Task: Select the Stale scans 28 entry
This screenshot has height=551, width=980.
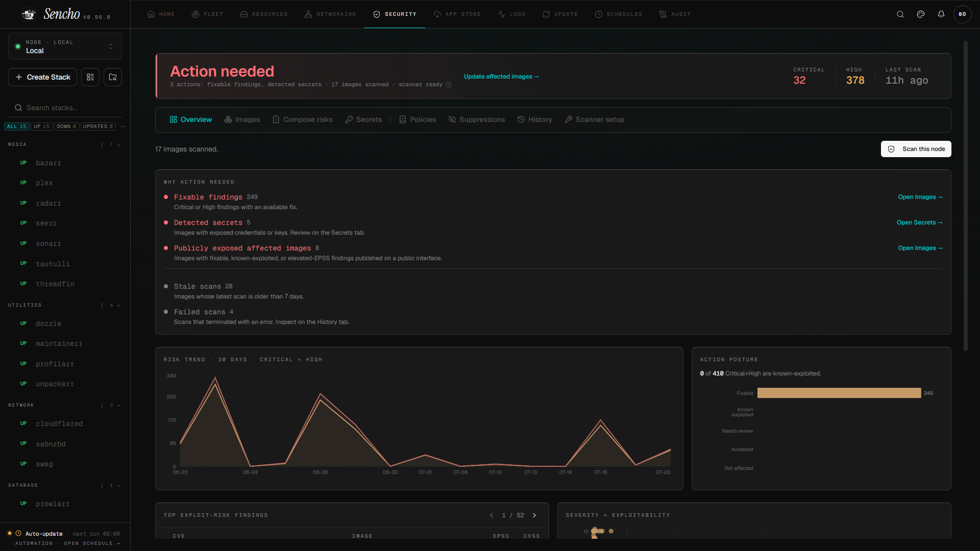Action: pos(203,287)
